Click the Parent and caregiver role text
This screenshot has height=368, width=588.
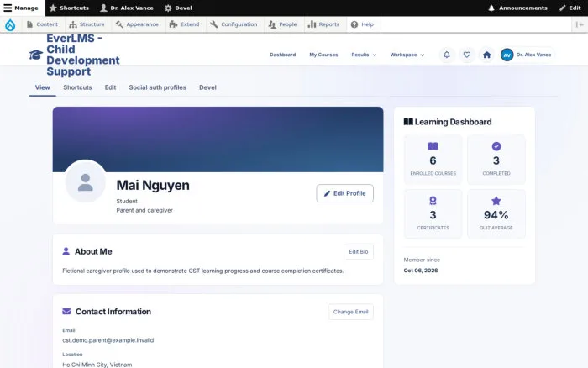click(144, 210)
